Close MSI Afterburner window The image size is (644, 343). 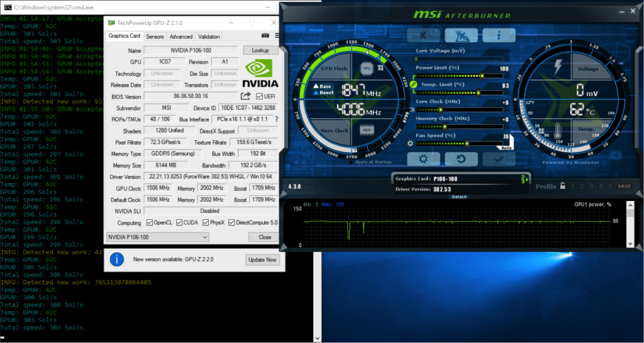click(633, 11)
